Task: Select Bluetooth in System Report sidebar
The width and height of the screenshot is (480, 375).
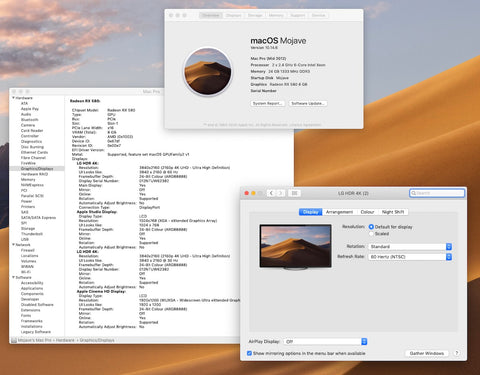Action: [29, 120]
